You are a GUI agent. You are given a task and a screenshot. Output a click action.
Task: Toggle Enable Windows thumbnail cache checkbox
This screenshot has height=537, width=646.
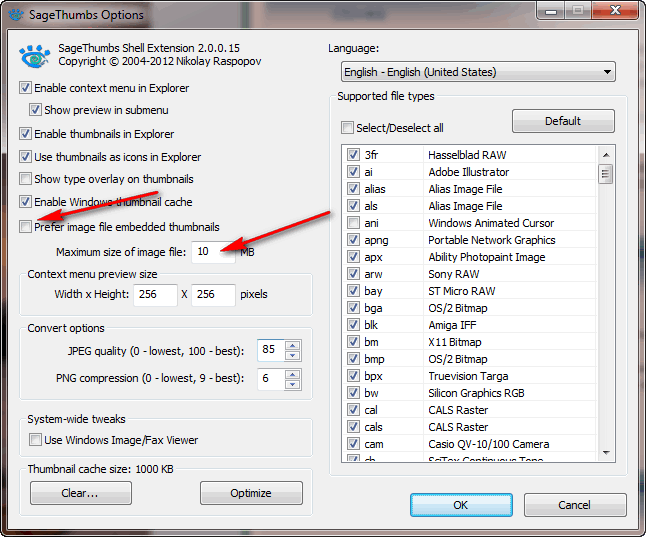[25, 202]
